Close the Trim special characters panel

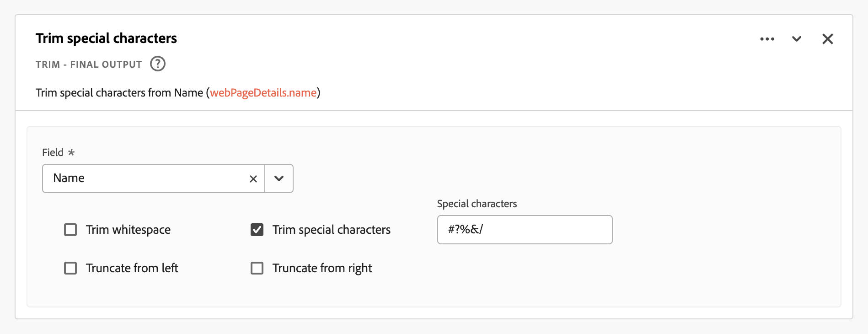pos(827,39)
